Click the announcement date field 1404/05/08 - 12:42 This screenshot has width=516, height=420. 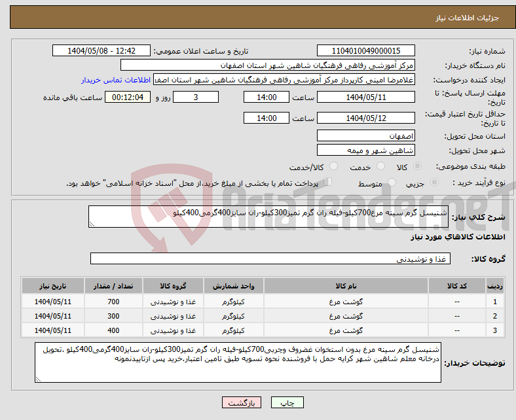pyautogui.click(x=101, y=50)
